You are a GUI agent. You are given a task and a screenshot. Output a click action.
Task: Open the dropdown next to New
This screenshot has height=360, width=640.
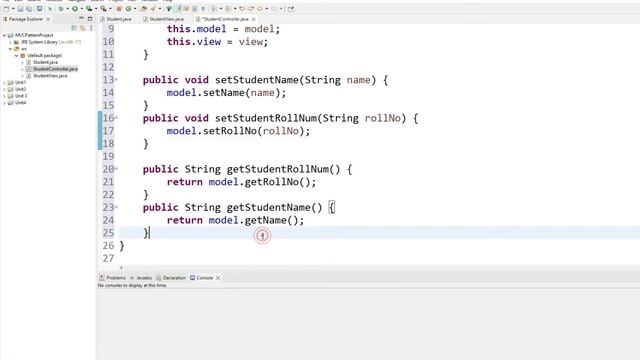[x=13, y=9]
